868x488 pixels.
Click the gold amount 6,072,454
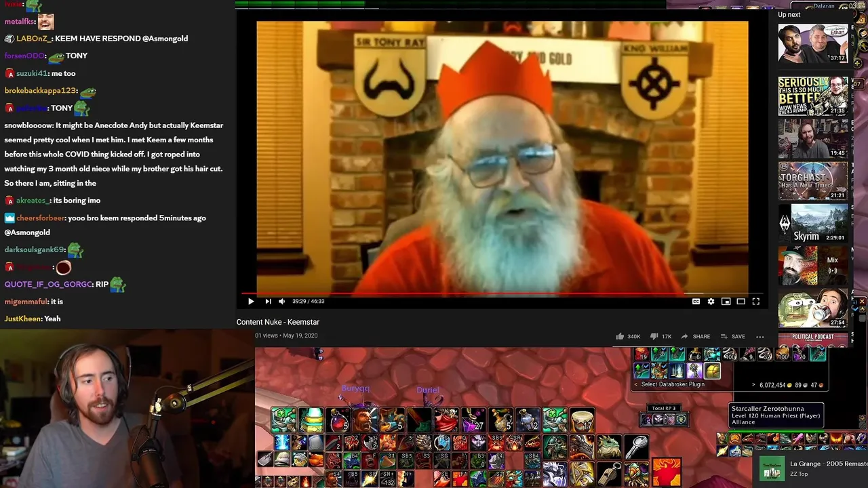771,385
